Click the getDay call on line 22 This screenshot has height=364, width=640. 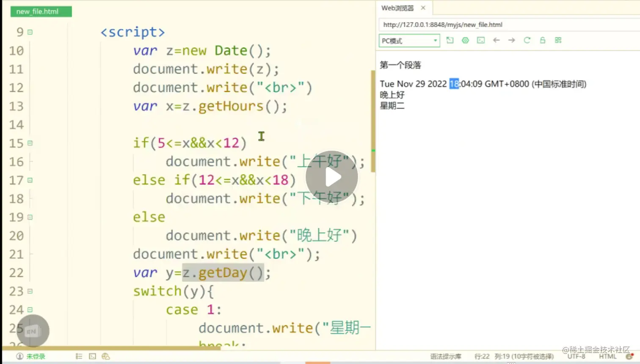(x=223, y=273)
